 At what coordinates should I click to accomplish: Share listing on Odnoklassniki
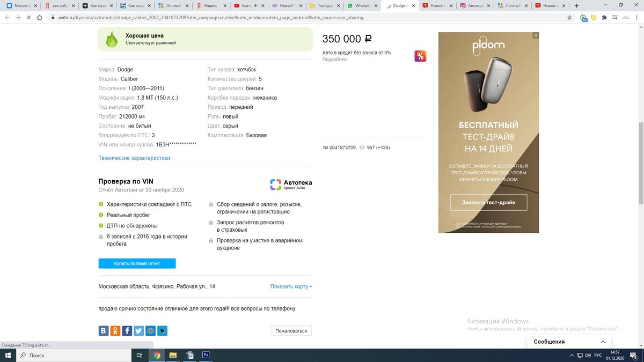point(115,331)
